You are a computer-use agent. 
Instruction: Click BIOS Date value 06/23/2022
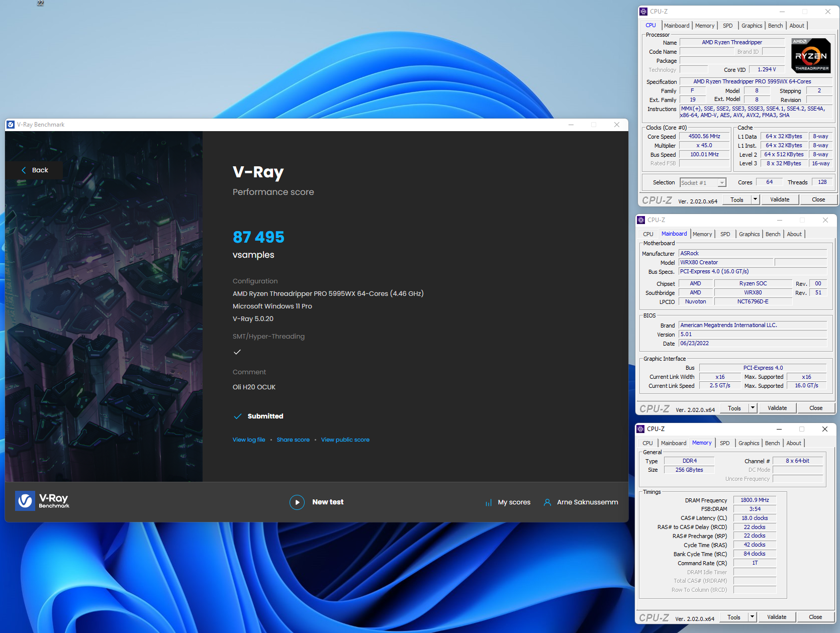pyautogui.click(x=753, y=344)
